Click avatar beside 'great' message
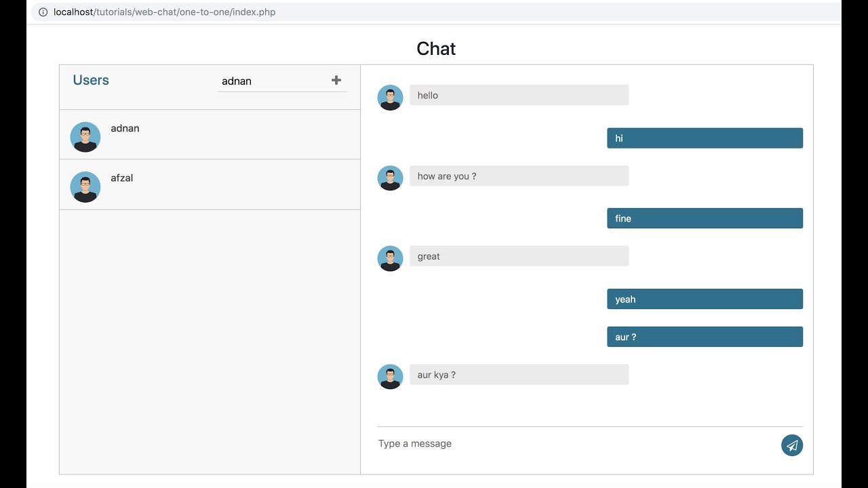This screenshot has width=868, height=488. tap(390, 258)
